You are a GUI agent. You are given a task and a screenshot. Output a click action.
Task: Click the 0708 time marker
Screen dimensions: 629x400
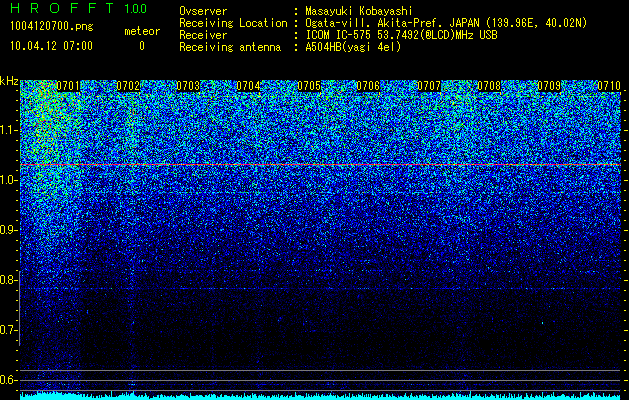pyautogui.click(x=489, y=86)
